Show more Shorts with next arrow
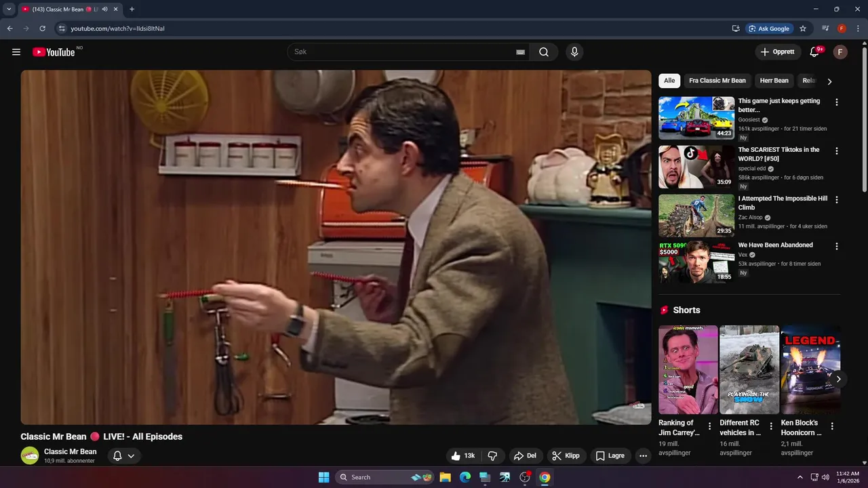Viewport: 868px width, 488px height. [839, 379]
